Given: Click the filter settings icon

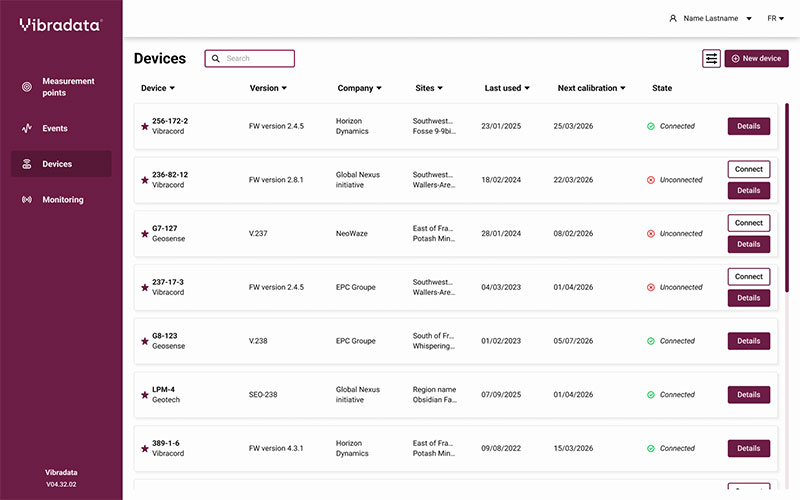Looking at the screenshot, I should point(711,59).
